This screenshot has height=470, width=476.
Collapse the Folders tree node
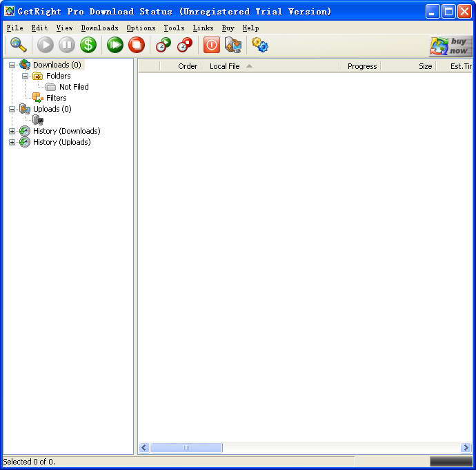(26, 76)
